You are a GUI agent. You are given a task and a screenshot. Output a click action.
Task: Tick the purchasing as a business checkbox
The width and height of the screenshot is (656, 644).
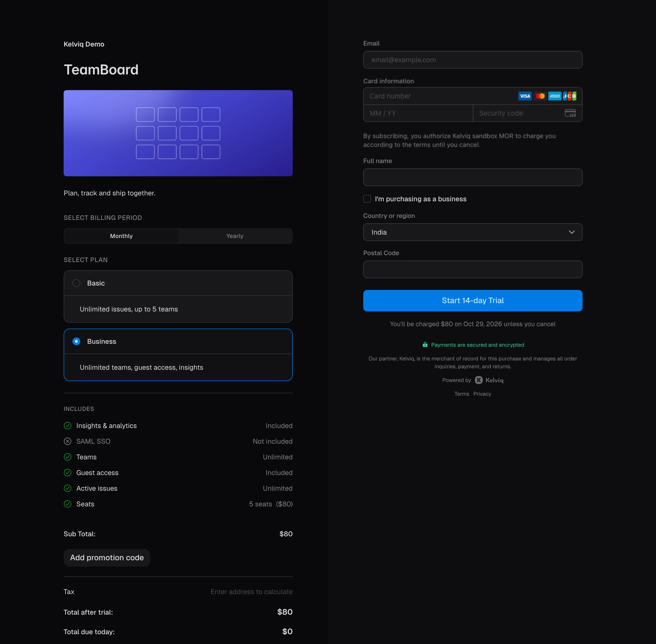pyautogui.click(x=367, y=199)
